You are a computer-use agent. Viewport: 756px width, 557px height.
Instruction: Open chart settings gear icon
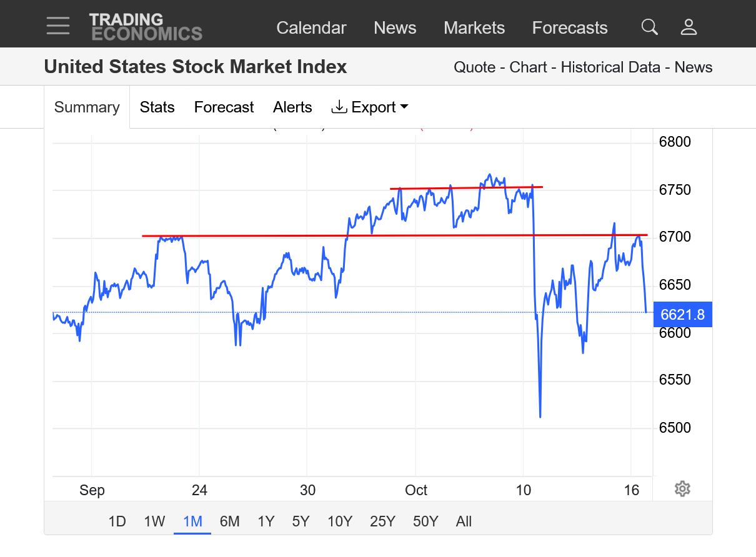(682, 488)
